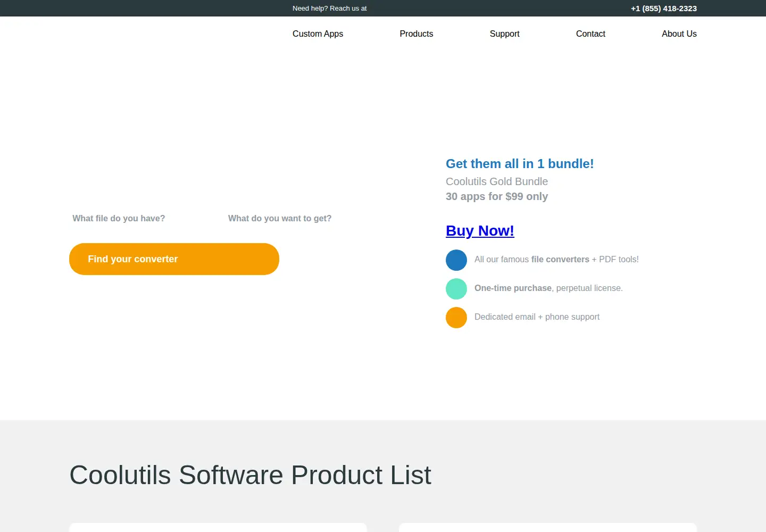Open the Products menu

point(416,34)
